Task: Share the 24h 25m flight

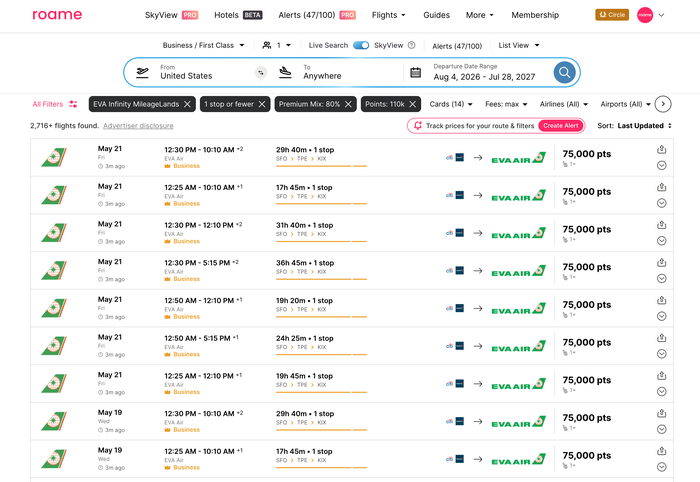Action: point(662,338)
